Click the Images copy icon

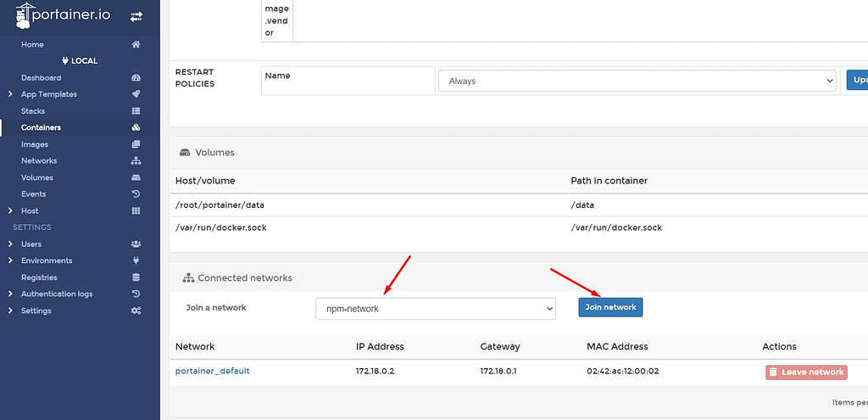click(136, 144)
